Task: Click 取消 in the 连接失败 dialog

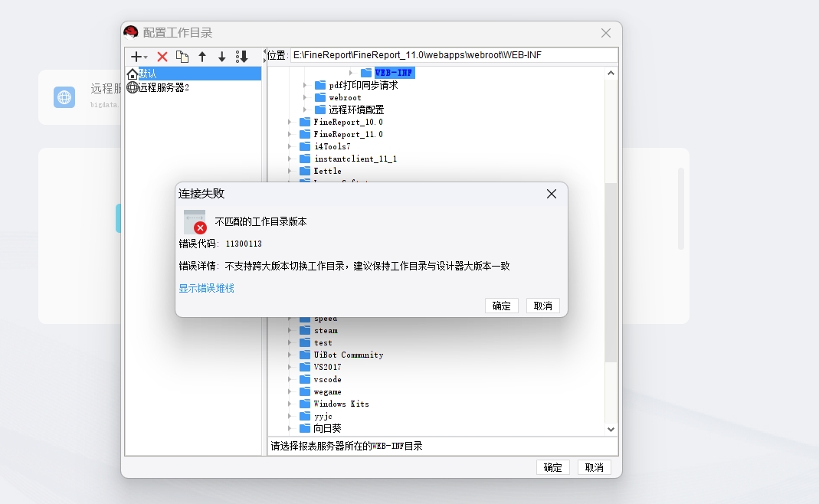Action: coord(542,306)
